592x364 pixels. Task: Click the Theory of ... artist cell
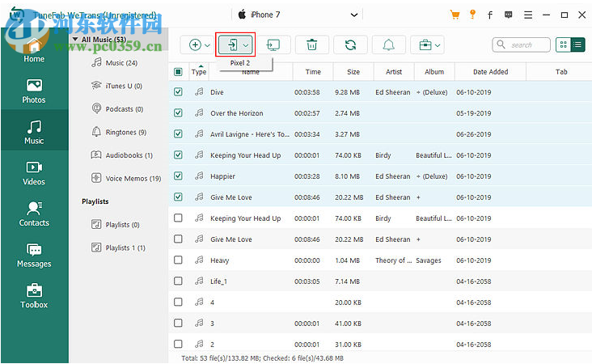[393, 260]
